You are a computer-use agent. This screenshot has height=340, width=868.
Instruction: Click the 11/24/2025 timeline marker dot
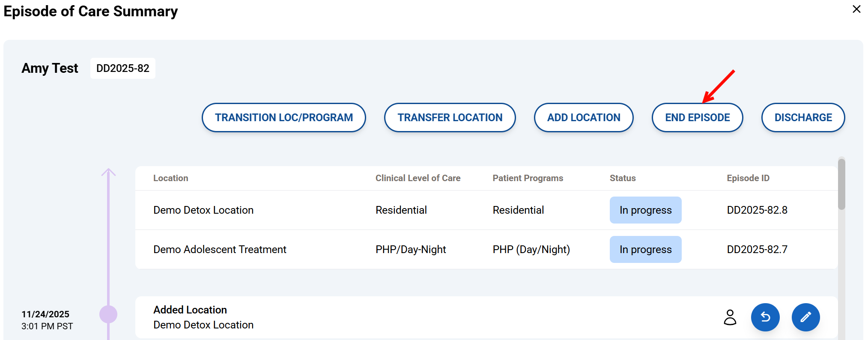coord(108,314)
